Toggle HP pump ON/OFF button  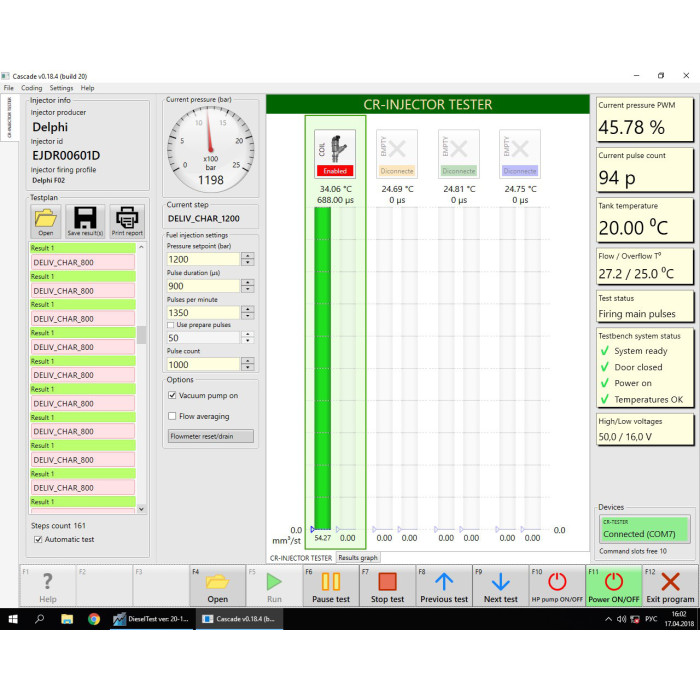tap(557, 586)
